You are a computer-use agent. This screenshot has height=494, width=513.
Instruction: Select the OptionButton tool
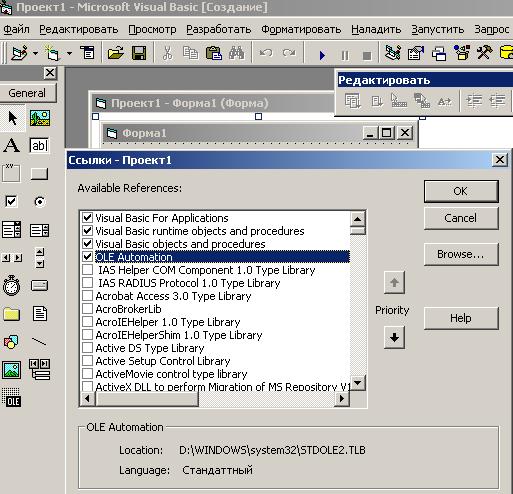point(40,202)
